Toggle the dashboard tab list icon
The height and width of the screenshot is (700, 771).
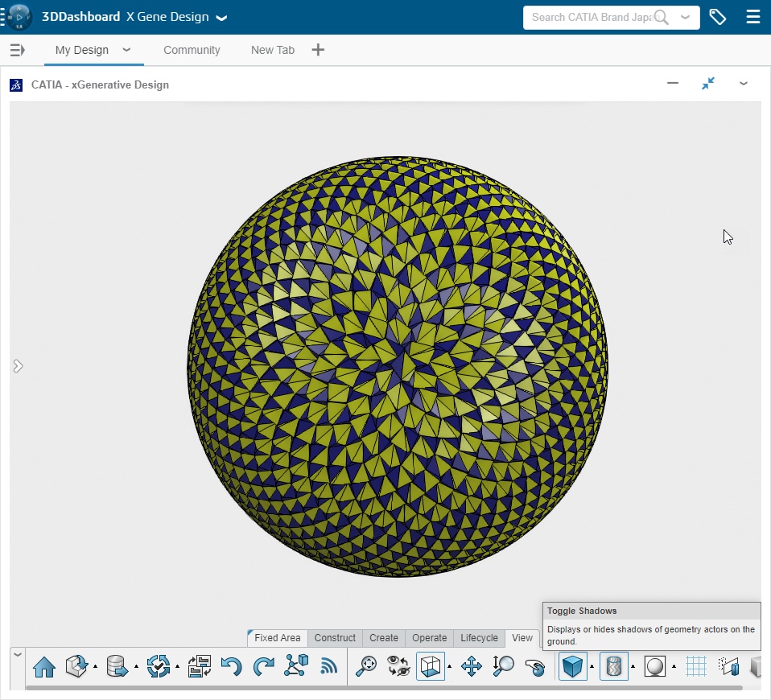(17, 50)
